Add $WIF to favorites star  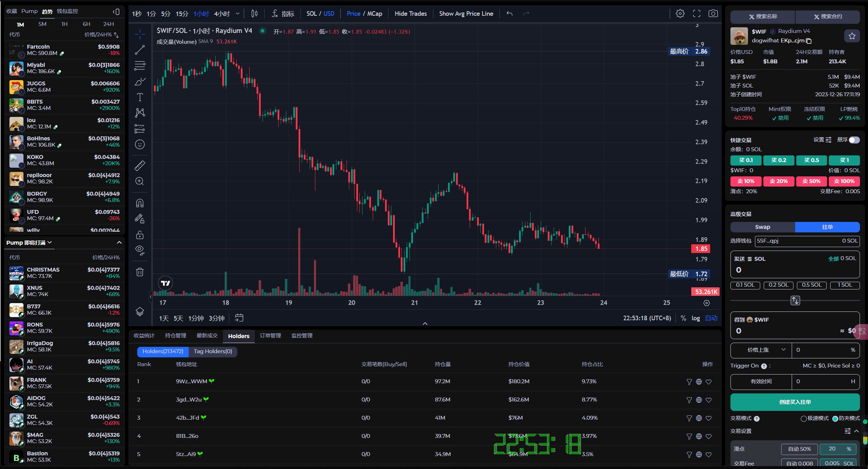pos(852,36)
